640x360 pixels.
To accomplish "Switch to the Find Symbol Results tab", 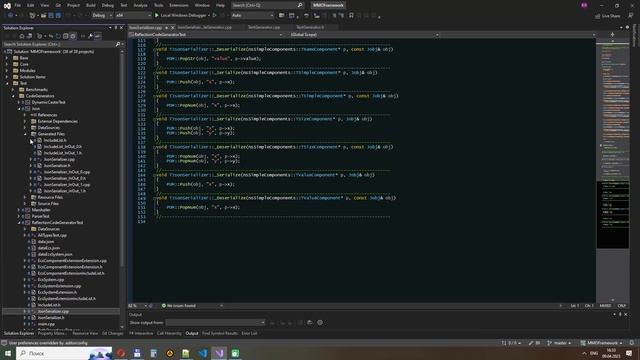I will (220, 333).
